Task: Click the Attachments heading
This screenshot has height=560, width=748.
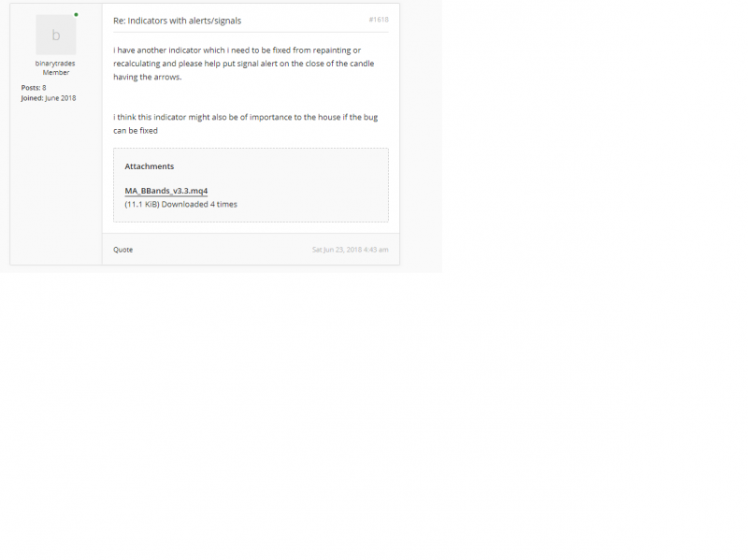Action: point(150,166)
